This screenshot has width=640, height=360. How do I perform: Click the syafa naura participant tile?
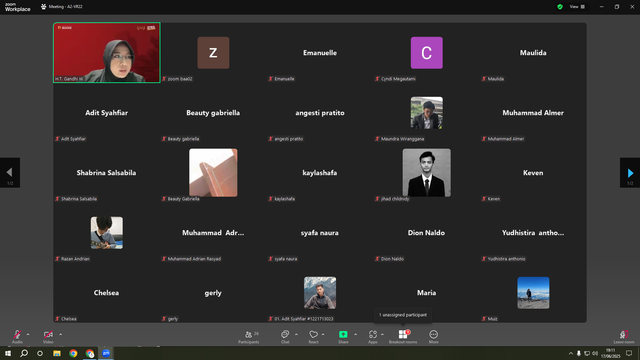[x=320, y=233]
